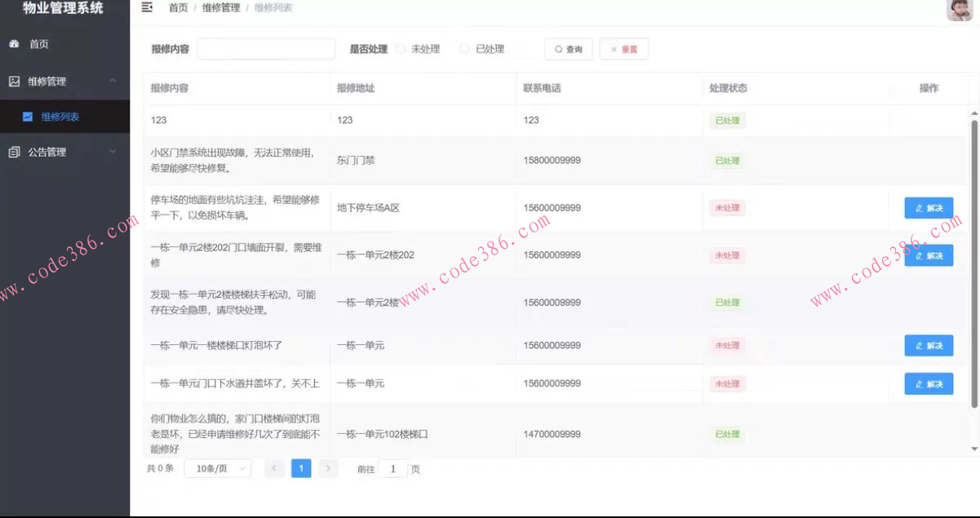Select 维修列表 in the sidebar menu

(x=62, y=116)
